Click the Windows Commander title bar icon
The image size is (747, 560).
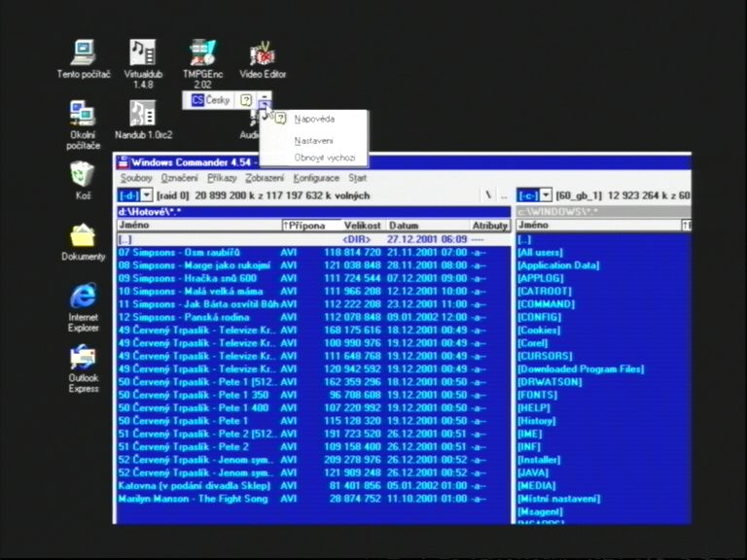123,162
